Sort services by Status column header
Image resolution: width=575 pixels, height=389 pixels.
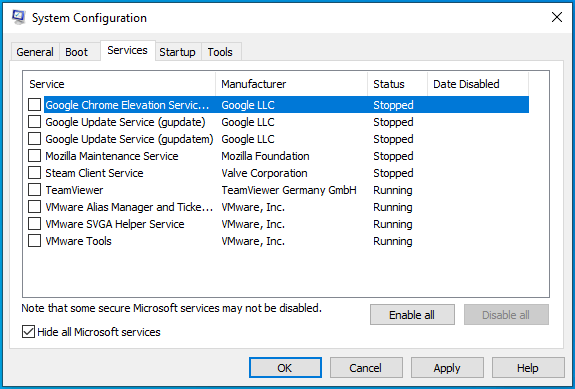[398, 84]
